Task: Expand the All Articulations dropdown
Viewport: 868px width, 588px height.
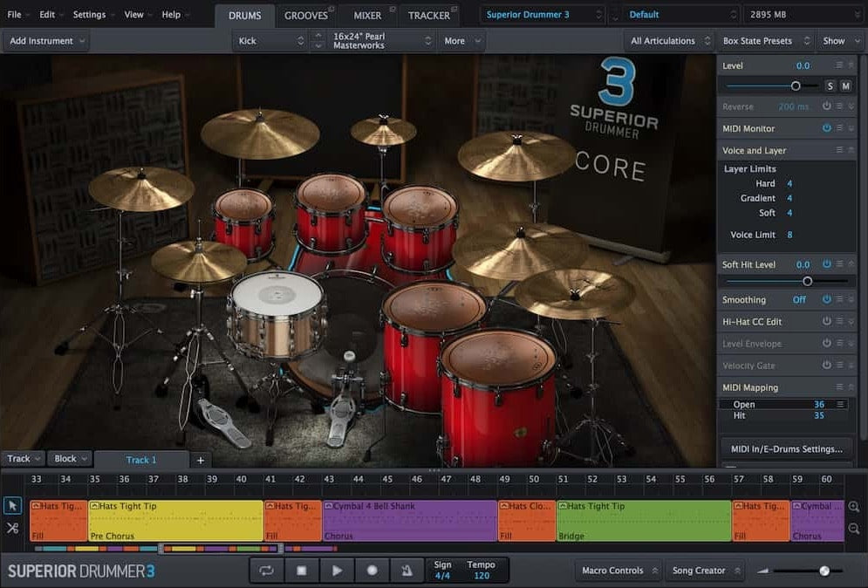Action: pos(669,41)
